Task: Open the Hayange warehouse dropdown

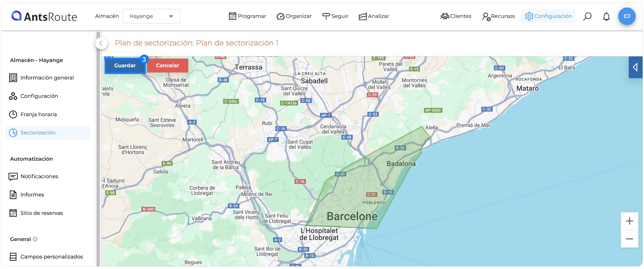Action: coord(151,16)
